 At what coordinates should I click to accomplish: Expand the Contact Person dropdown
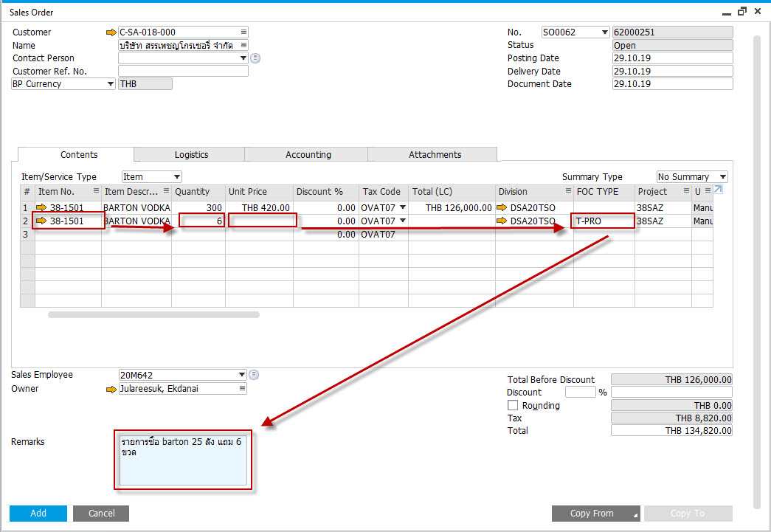click(243, 58)
